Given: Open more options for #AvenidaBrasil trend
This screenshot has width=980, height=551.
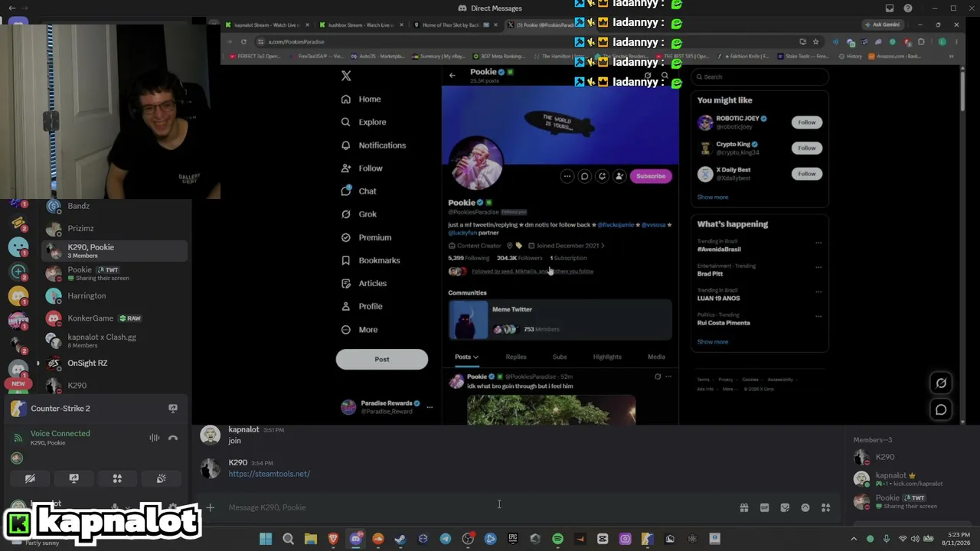Looking at the screenshot, I should tap(818, 243).
